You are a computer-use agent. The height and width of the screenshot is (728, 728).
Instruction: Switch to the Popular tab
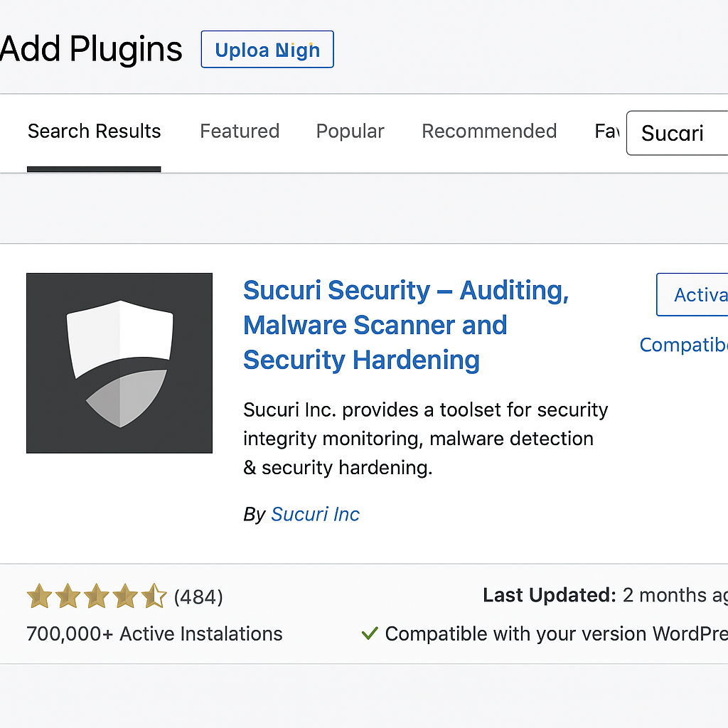pyautogui.click(x=350, y=132)
